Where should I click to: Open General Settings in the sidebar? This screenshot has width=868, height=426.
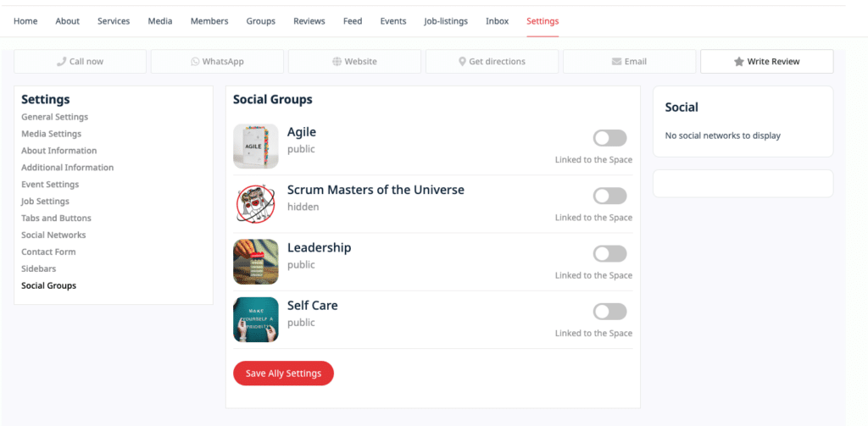(55, 117)
